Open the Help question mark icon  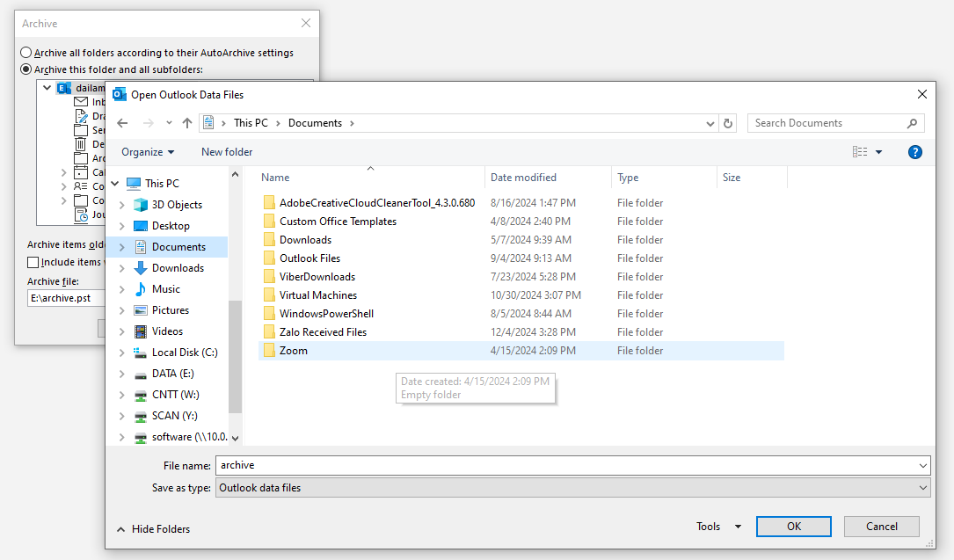pyautogui.click(x=914, y=152)
